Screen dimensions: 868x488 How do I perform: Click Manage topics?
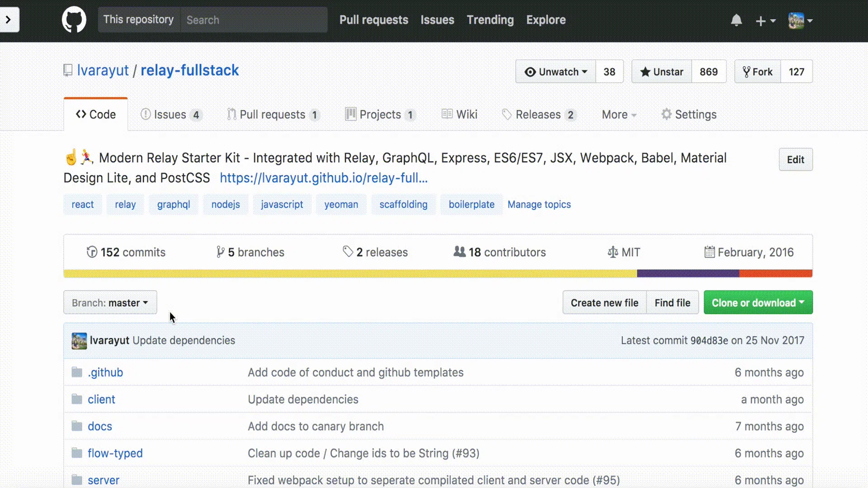tap(539, 204)
